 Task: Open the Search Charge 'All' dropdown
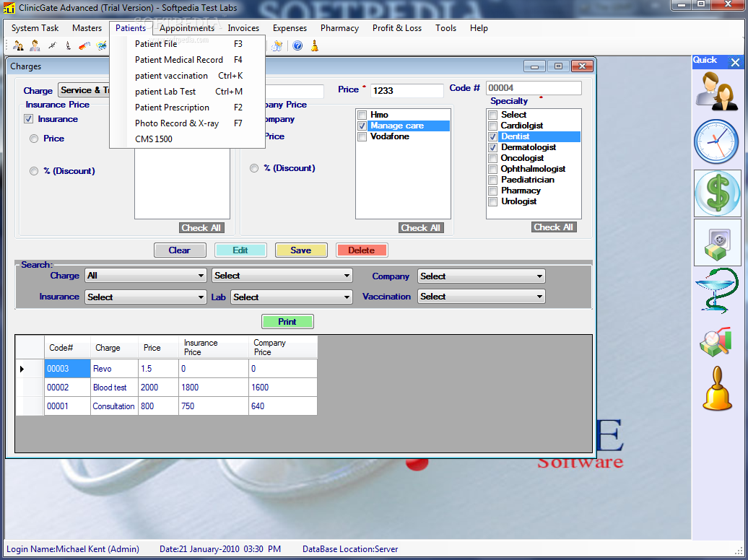point(146,276)
